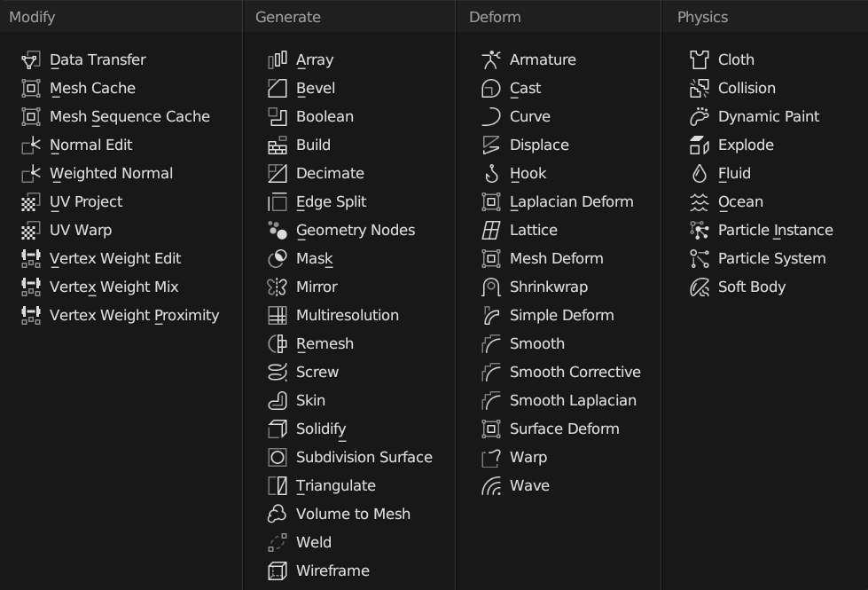The height and width of the screenshot is (590, 868).
Task: Click the Wireframe cube icon
Action: (278, 570)
